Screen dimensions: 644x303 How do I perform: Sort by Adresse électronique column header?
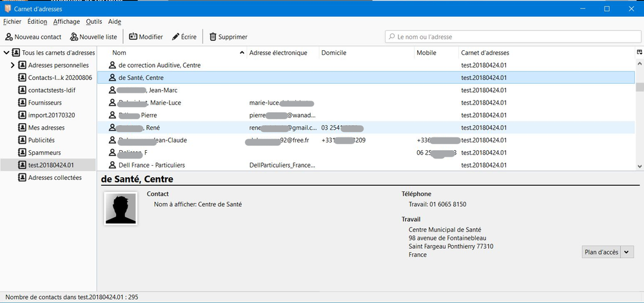click(x=278, y=53)
